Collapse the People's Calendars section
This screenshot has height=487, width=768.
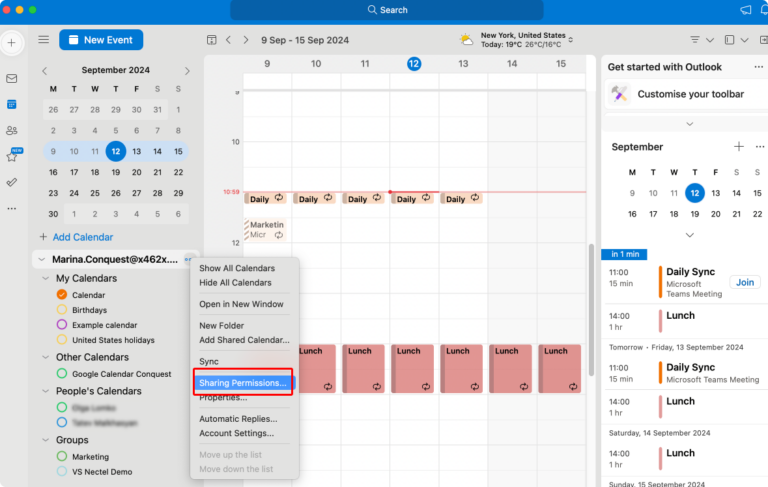click(x=47, y=391)
